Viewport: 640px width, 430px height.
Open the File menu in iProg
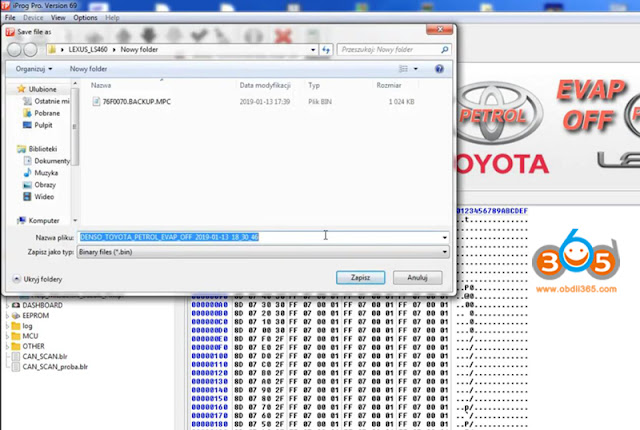pos(10,18)
